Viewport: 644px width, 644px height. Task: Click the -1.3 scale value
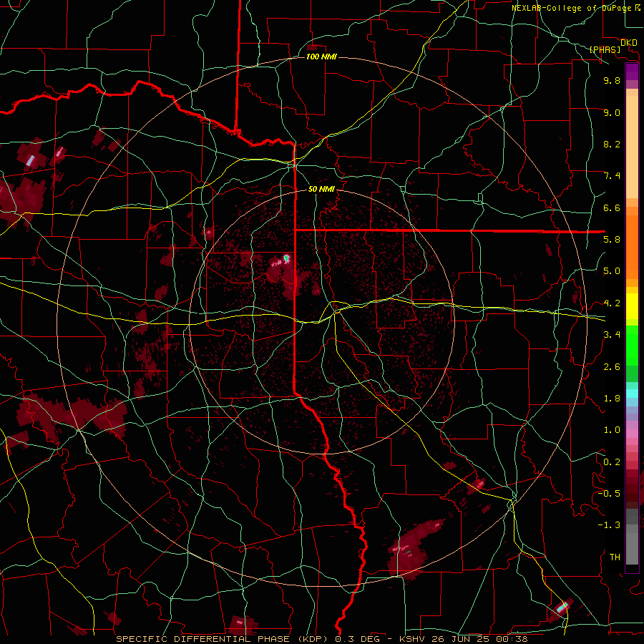coord(609,525)
